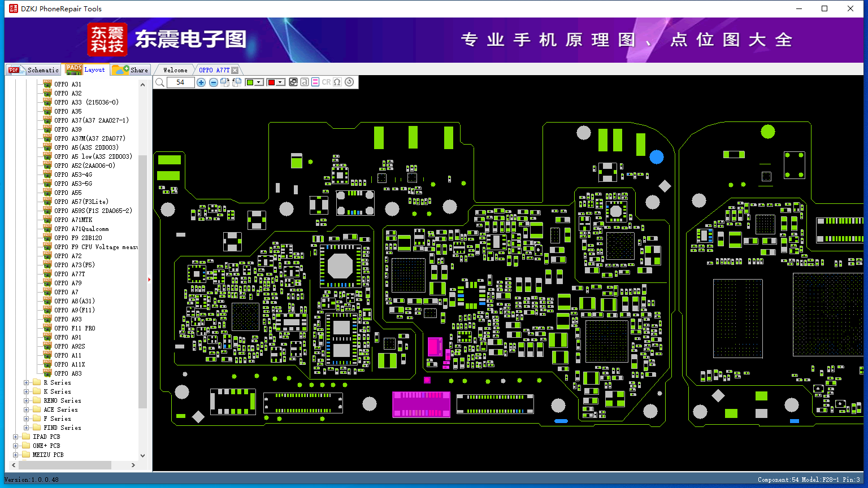Click the icon beside OPPO A9(F11)
Image resolution: width=868 pixels, height=488 pixels.
[x=47, y=310]
